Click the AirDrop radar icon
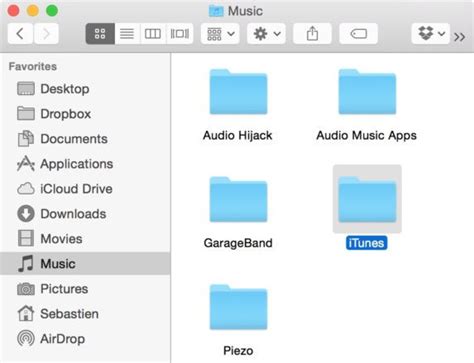The image size is (474, 363). (x=26, y=339)
